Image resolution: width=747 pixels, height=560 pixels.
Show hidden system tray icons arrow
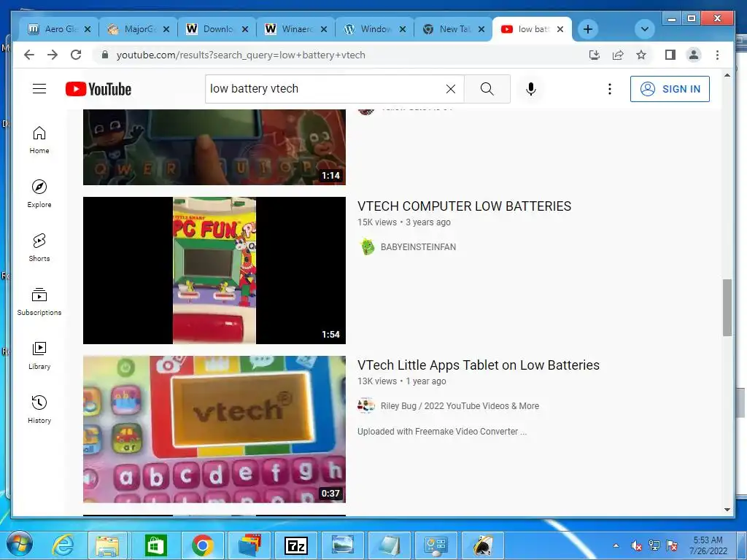[616, 545]
